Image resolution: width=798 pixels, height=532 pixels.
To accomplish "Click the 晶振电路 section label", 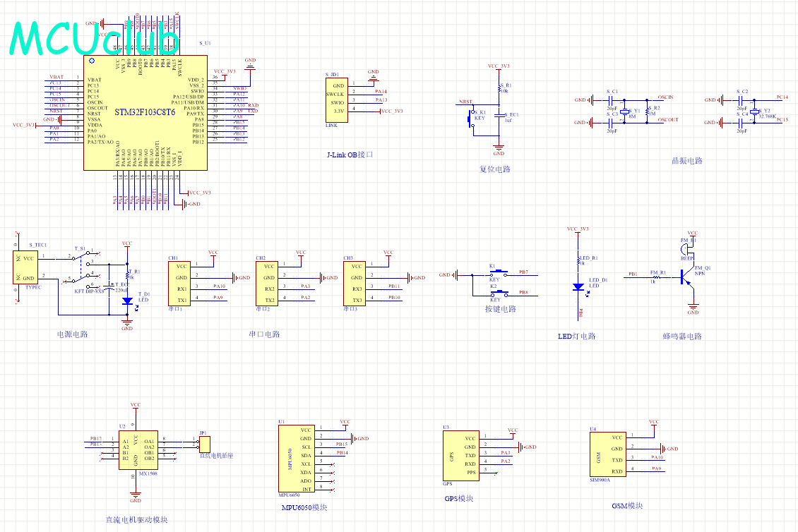I will pyautogui.click(x=687, y=161).
